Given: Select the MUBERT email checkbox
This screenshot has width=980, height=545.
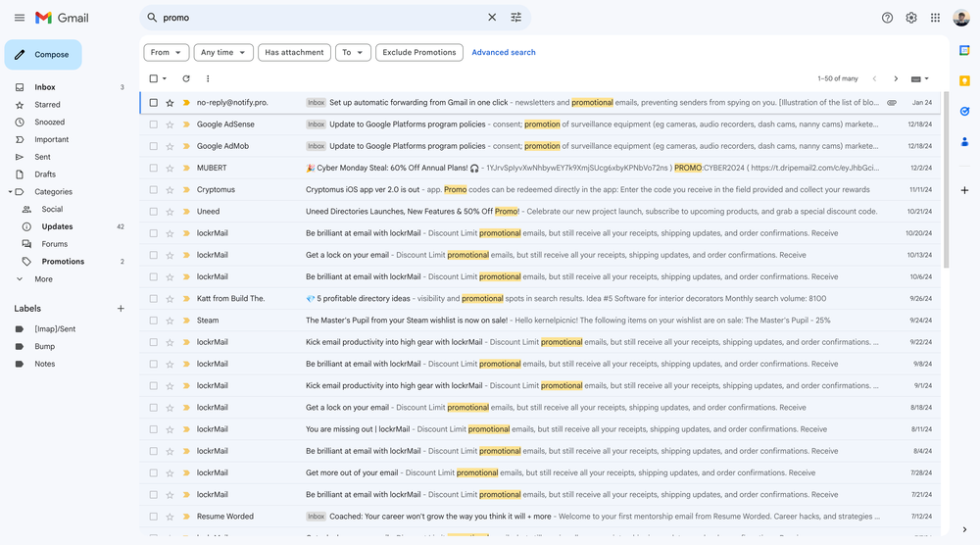Looking at the screenshot, I should (153, 169).
